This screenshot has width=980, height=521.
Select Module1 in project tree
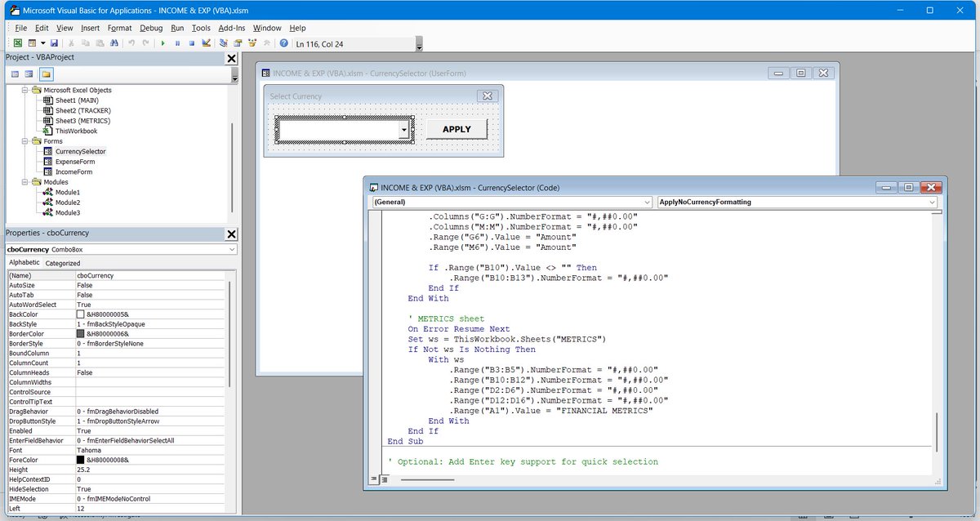click(67, 193)
